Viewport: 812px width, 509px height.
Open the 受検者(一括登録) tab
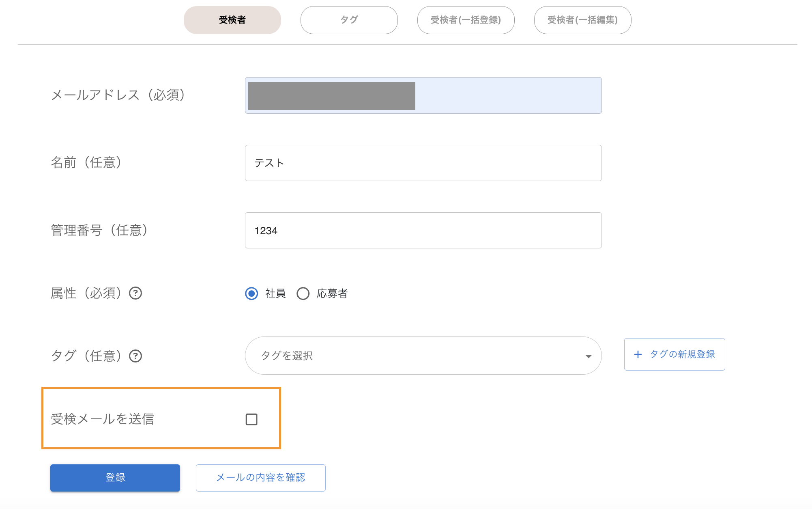click(x=466, y=20)
